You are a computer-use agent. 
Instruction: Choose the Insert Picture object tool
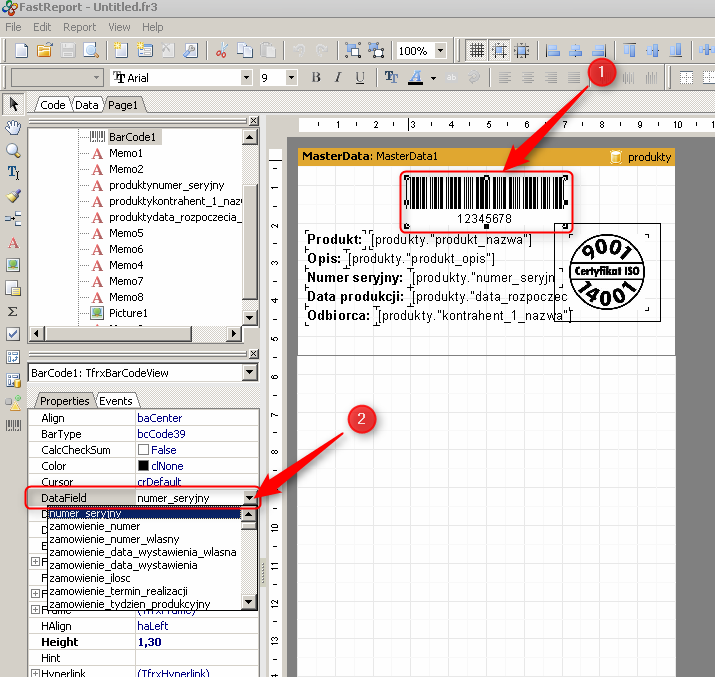pos(13,265)
